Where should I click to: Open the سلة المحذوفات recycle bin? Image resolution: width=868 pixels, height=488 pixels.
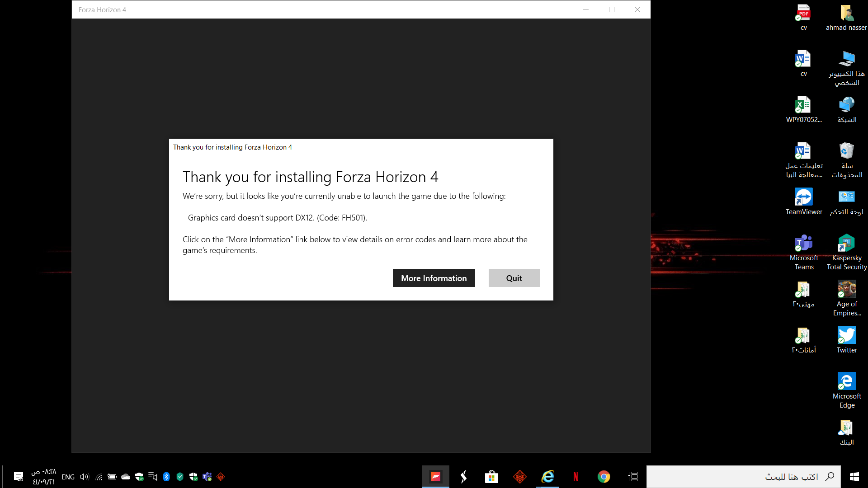pos(846,160)
